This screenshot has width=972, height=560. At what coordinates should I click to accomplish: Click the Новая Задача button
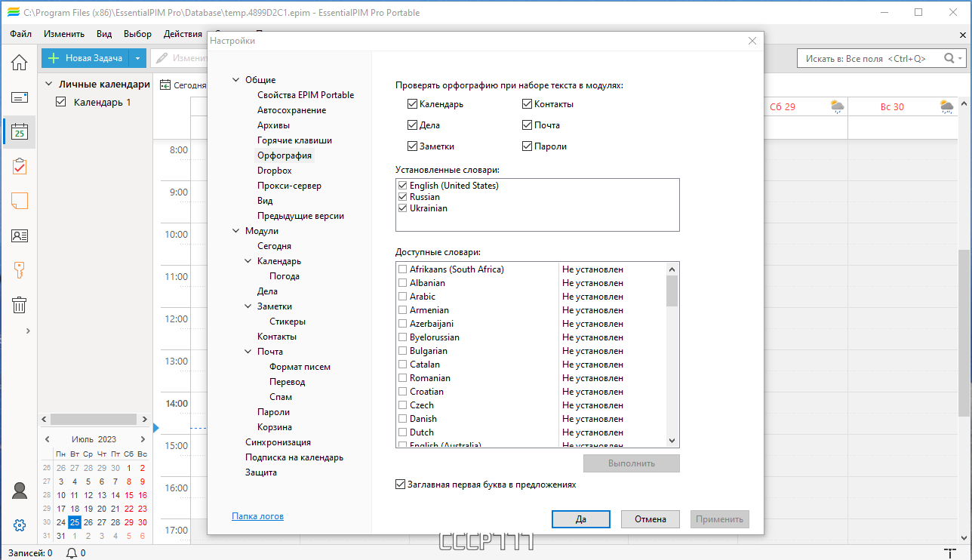click(x=85, y=58)
